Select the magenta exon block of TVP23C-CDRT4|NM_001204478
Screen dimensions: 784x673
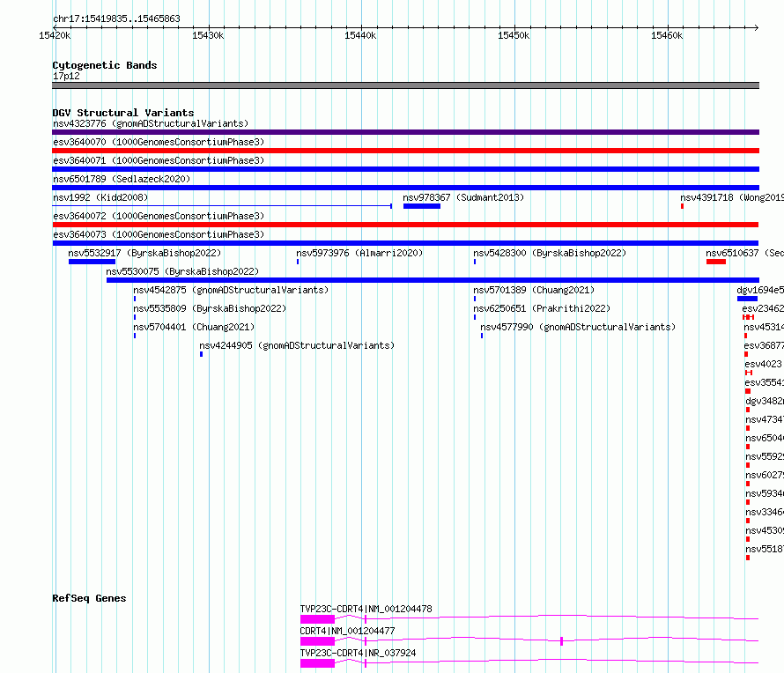(317, 619)
